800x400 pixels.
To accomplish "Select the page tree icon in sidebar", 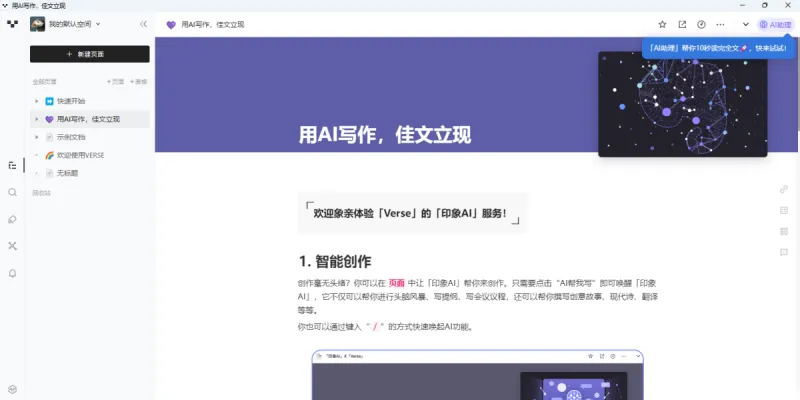I will (12, 165).
